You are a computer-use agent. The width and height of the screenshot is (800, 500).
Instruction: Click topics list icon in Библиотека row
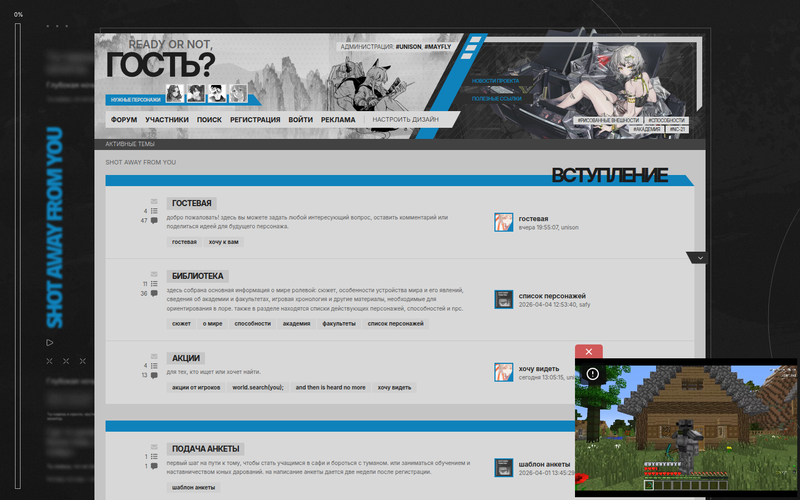(x=154, y=283)
